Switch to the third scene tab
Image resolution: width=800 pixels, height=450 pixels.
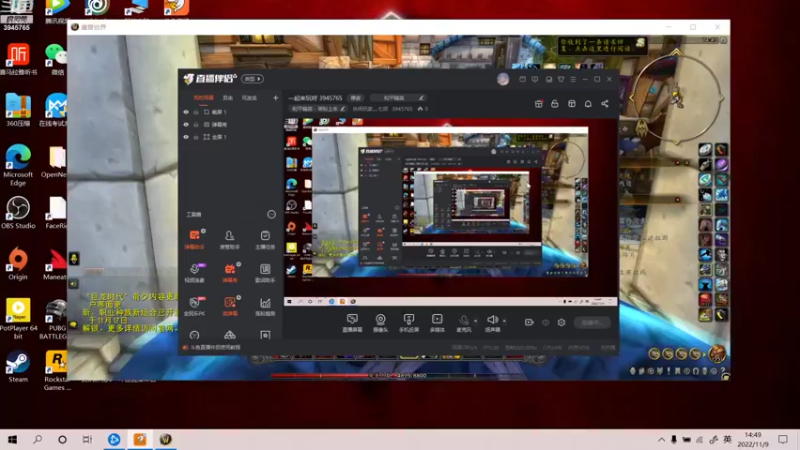[249, 98]
